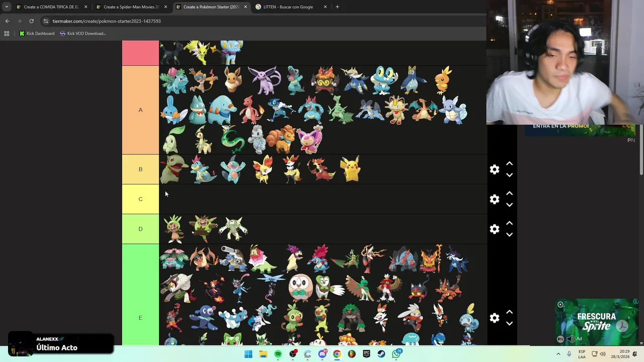Open settings gear for tier E
The height and width of the screenshot is (362, 644).
click(495, 318)
